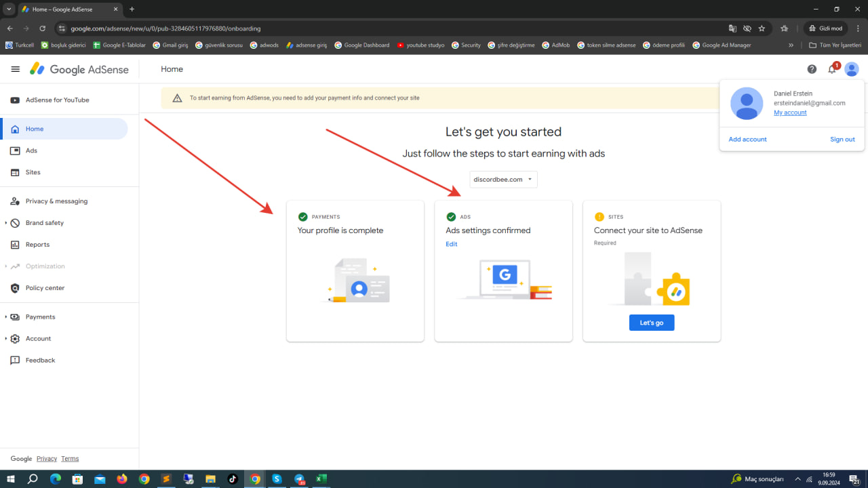Expand the Account sidebar section

click(6, 339)
